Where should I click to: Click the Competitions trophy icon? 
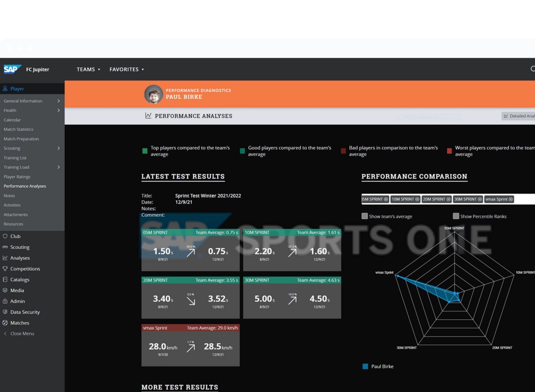[5, 269]
